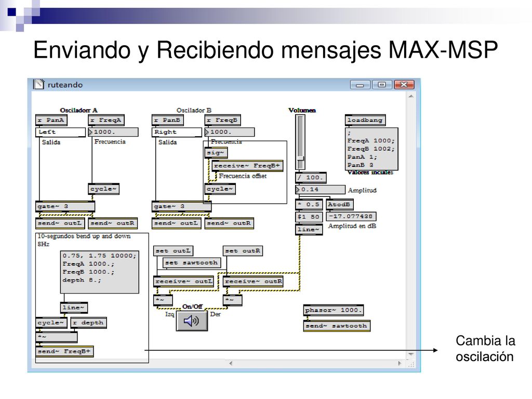Click the horizontal scrollbar left arrow

click(x=231, y=363)
